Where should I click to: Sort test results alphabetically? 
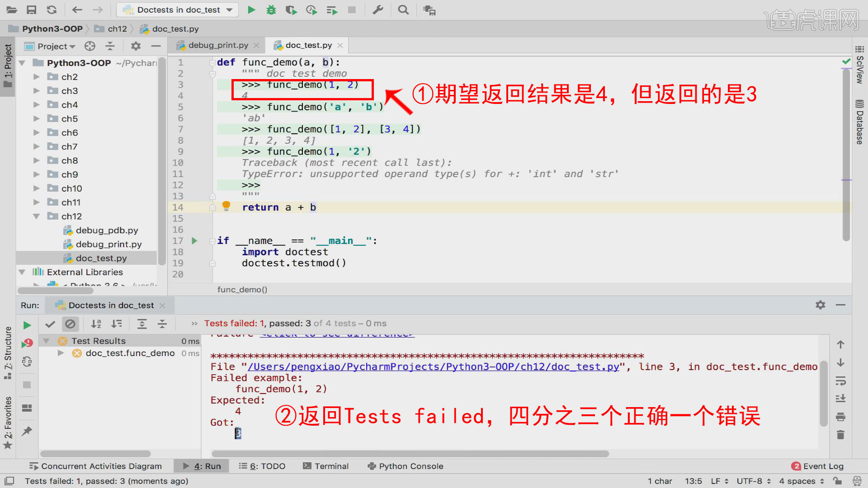[96, 324]
